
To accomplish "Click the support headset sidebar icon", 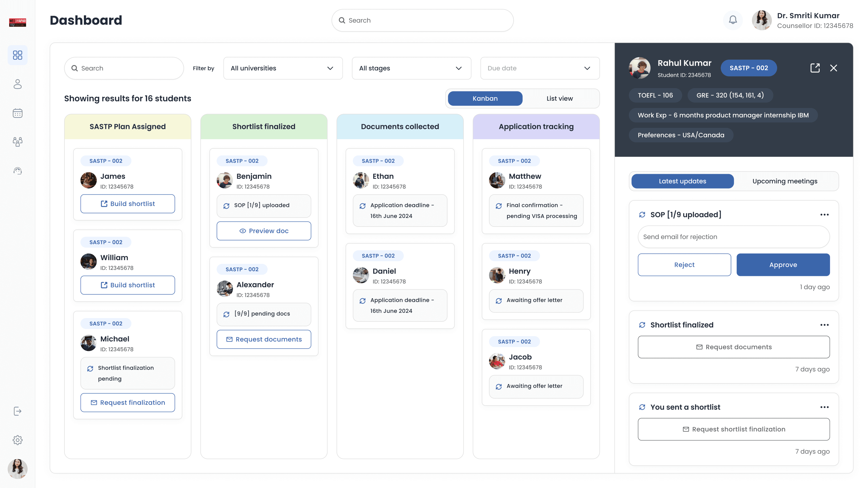I will [17, 171].
